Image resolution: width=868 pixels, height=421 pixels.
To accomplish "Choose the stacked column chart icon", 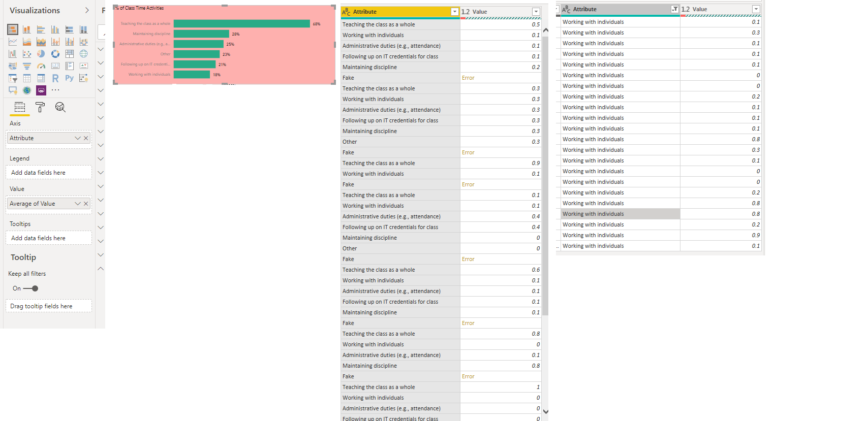I will 27,29.
